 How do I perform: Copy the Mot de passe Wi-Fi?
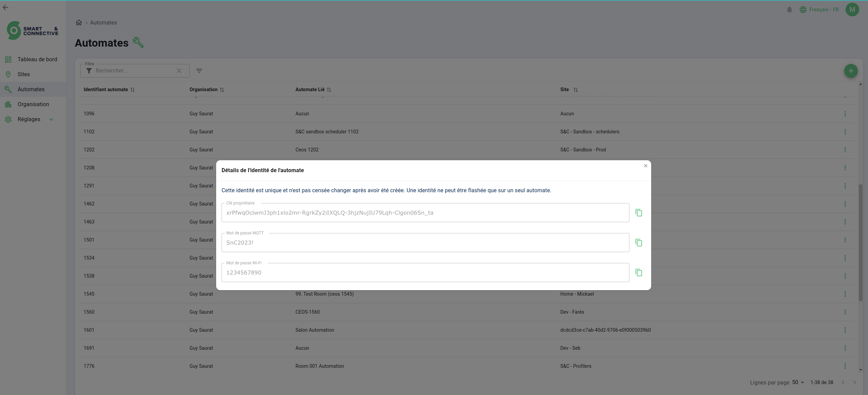point(639,273)
